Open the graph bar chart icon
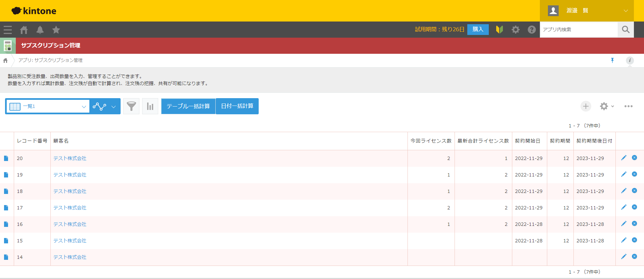 click(150, 106)
